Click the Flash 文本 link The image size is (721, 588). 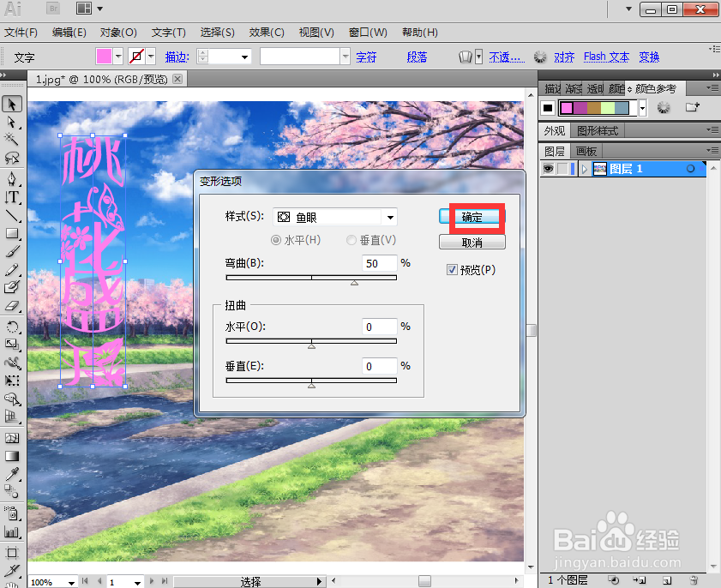pyautogui.click(x=606, y=57)
